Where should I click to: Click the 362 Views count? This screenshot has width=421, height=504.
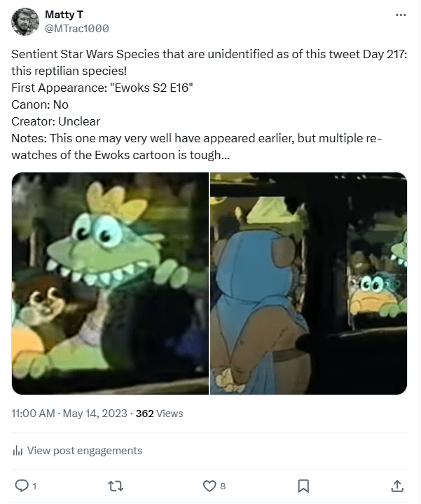(x=159, y=414)
